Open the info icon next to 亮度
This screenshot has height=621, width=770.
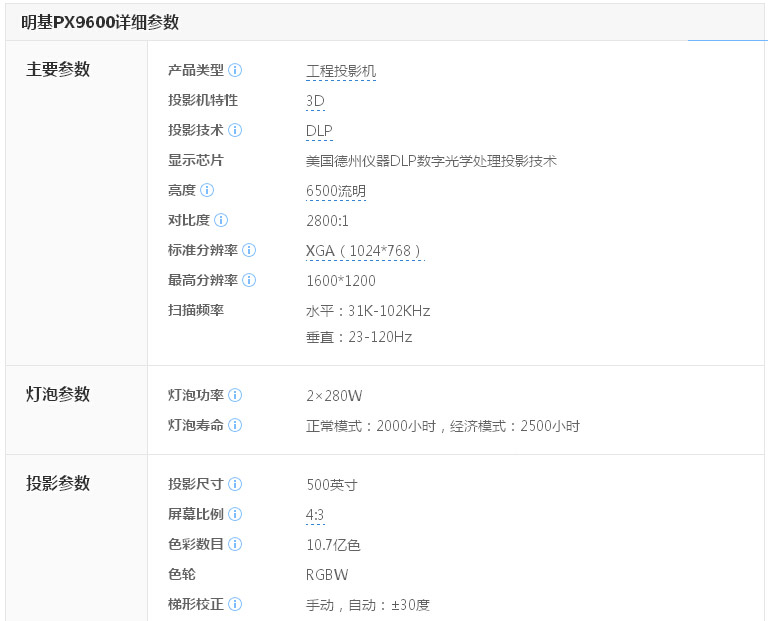click(x=207, y=190)
